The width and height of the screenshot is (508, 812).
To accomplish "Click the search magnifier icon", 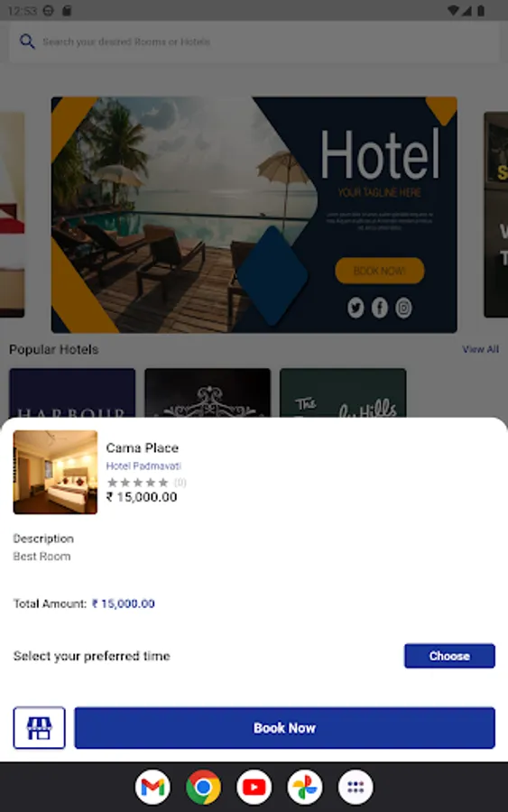I will click(x=27, y=42).
